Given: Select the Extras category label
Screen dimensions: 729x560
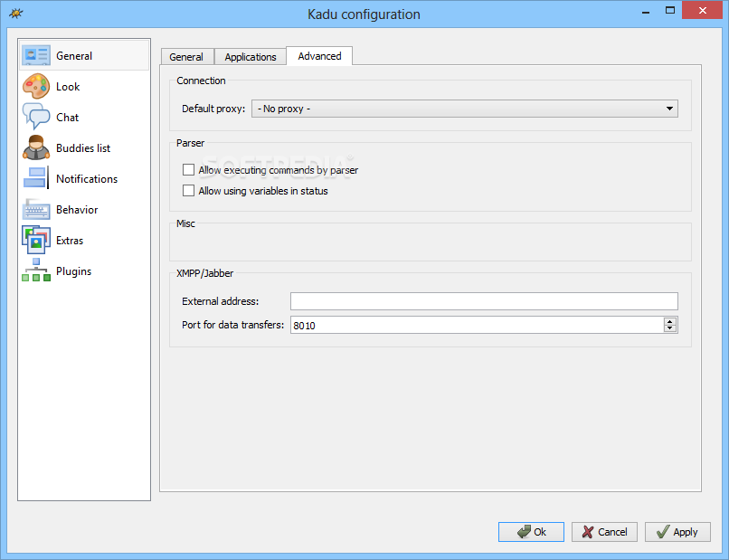Looking at the screenshot, I should [x=70, y=241].
